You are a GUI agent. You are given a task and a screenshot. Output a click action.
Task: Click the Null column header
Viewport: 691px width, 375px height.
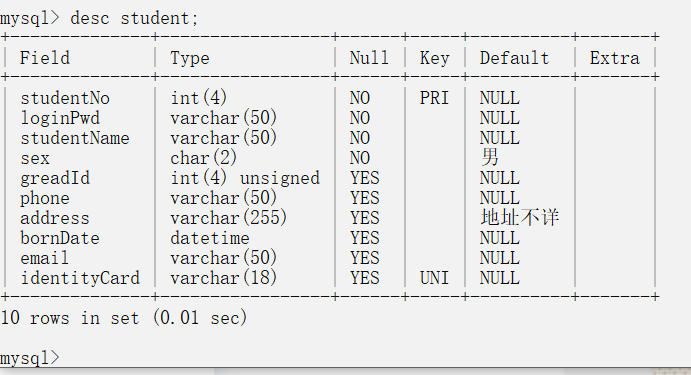pyautogui.click(x=369, y=58)
